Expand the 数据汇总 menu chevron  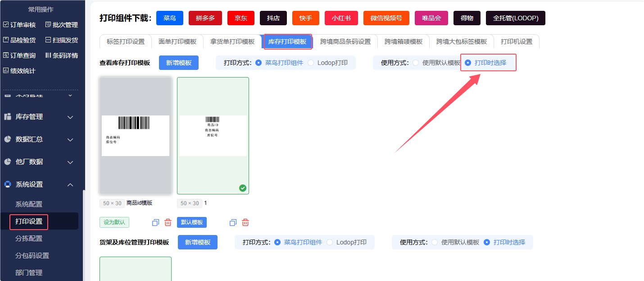70,140
